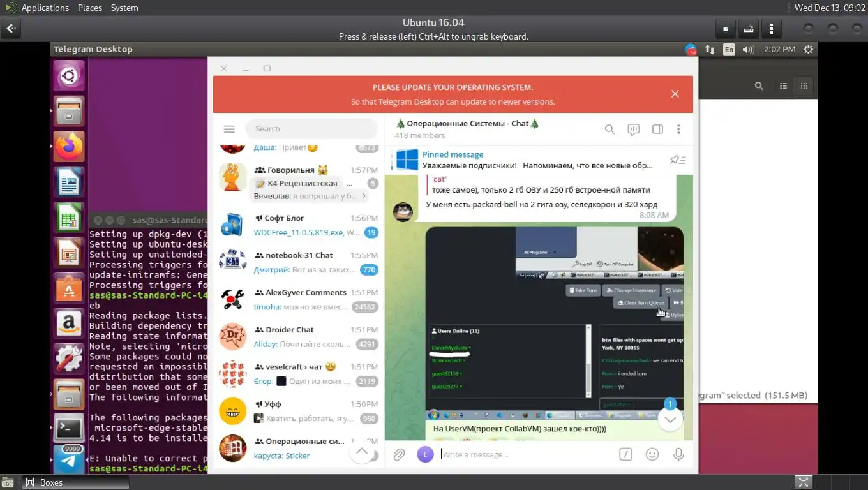Viewport: 868px width, 490px height.
Task: Open the Droider Chat conversation
Action: (299, 337)
